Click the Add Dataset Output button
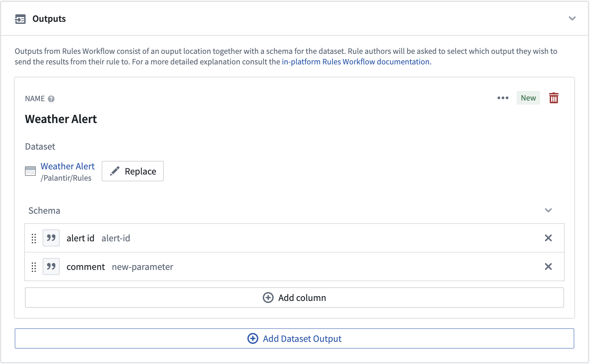590x364 pixels. 294,338
